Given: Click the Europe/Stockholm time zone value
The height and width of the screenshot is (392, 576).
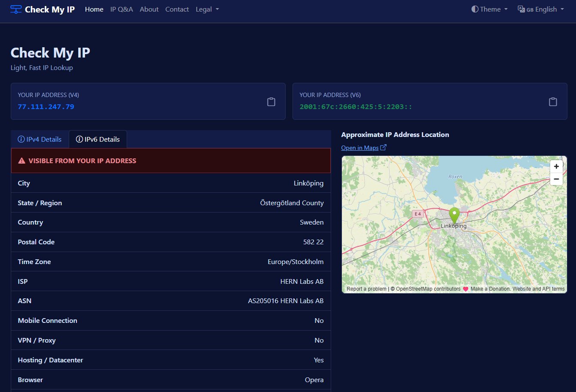Looking at the screenshot, I should coord(296,261).
